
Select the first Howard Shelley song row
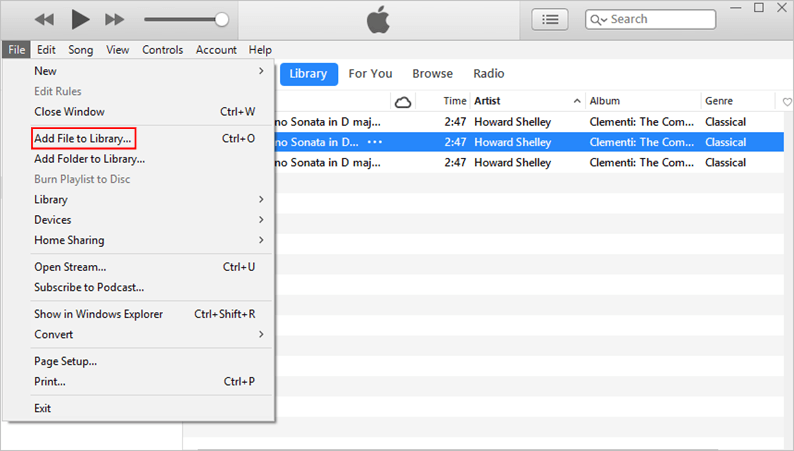(x=529, y=122)
